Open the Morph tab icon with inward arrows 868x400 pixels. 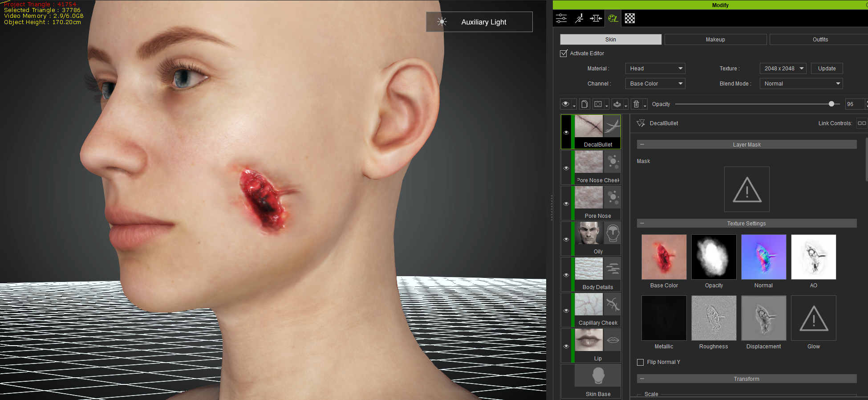(x=596, y=18)
